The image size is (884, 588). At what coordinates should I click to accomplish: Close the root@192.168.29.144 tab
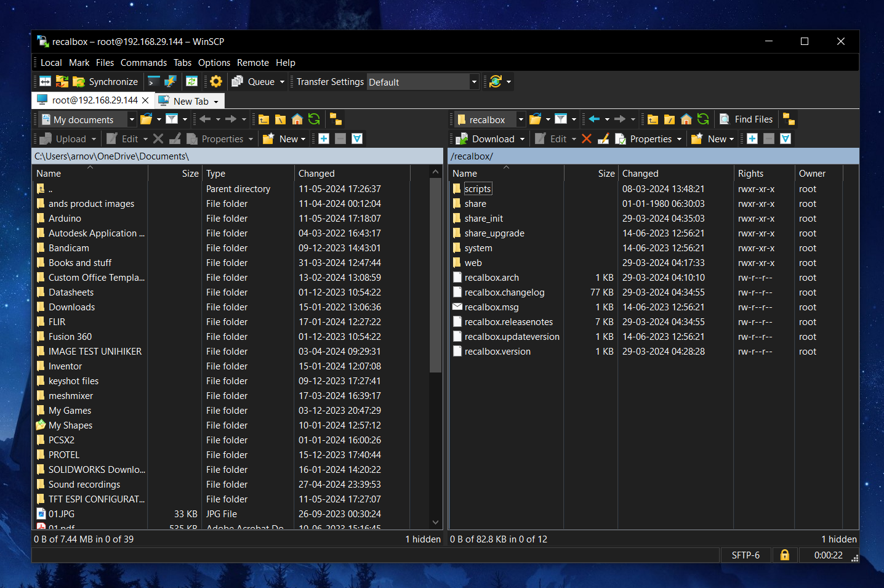click(x=145, y=100)
